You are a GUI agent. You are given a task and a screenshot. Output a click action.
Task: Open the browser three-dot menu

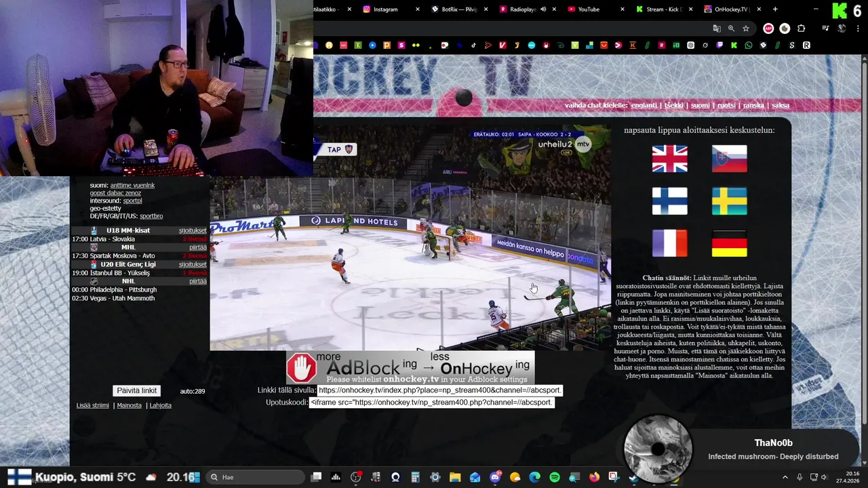pyautogui.click(x=856, y=28)
